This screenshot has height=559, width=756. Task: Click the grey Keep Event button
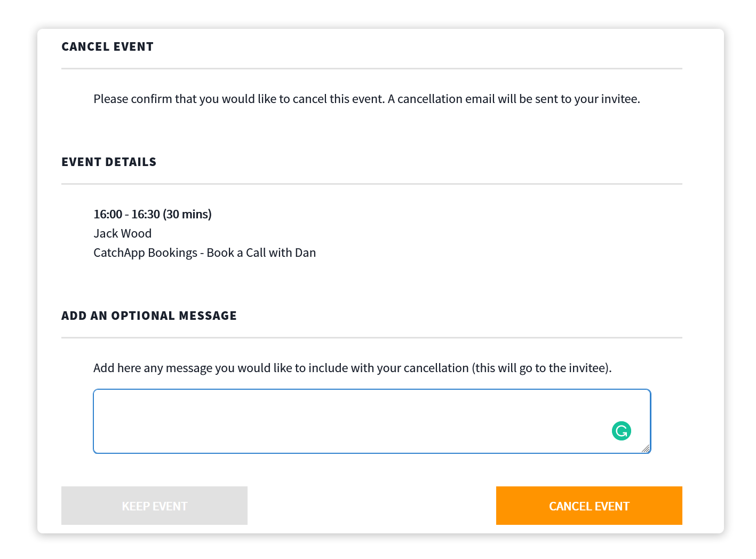(154, 506)
